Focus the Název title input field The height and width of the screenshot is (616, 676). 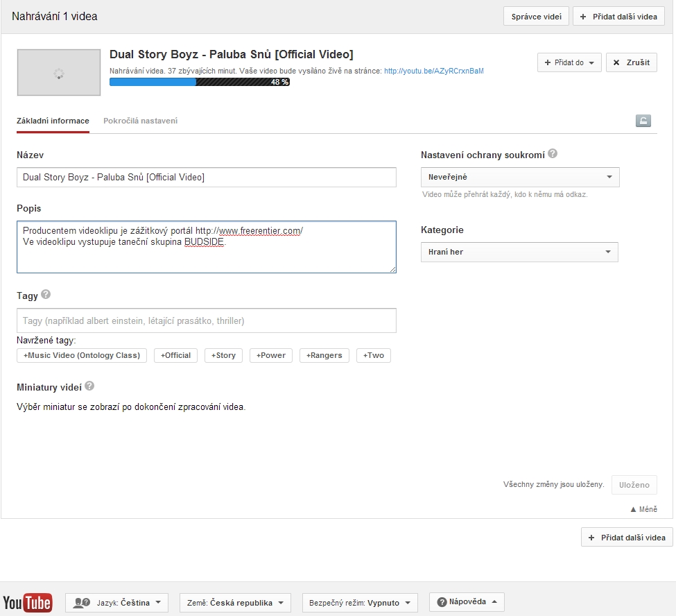click(207, 178)
